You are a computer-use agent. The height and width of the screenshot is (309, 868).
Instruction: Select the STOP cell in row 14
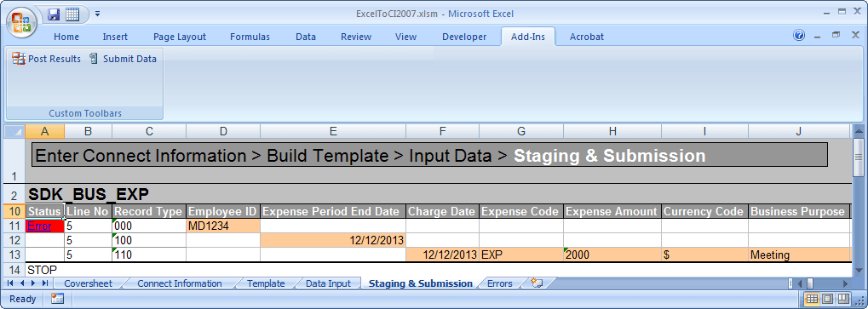click(x=44, y=271)
